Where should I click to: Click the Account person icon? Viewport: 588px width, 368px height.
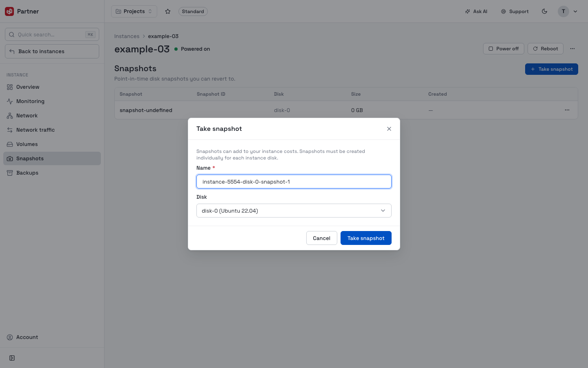[x=10, y=337]
